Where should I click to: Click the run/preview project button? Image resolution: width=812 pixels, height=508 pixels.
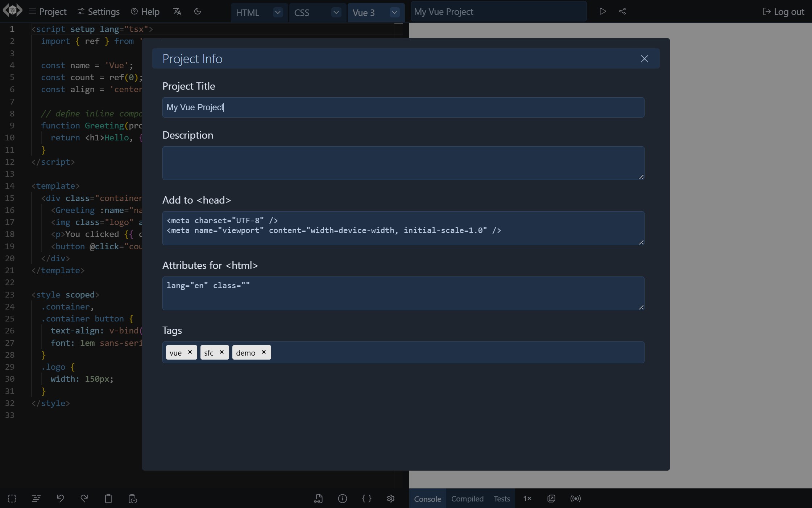coord(602,11)
